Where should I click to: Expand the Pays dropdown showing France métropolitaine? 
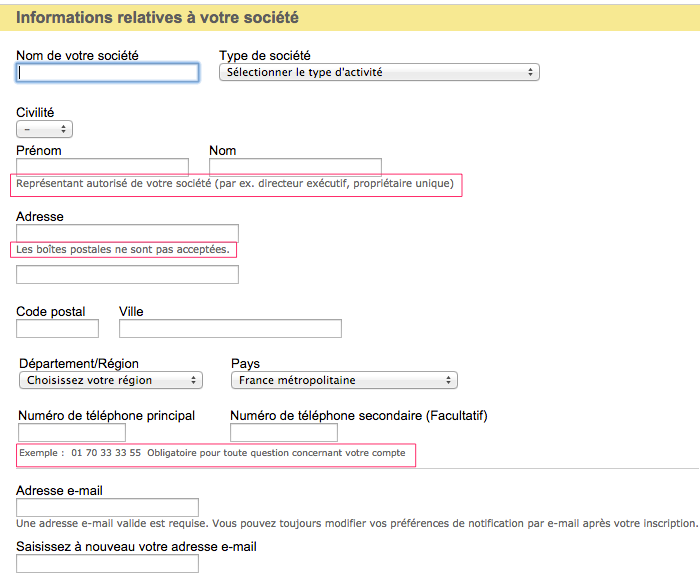(x=343, y=380)
